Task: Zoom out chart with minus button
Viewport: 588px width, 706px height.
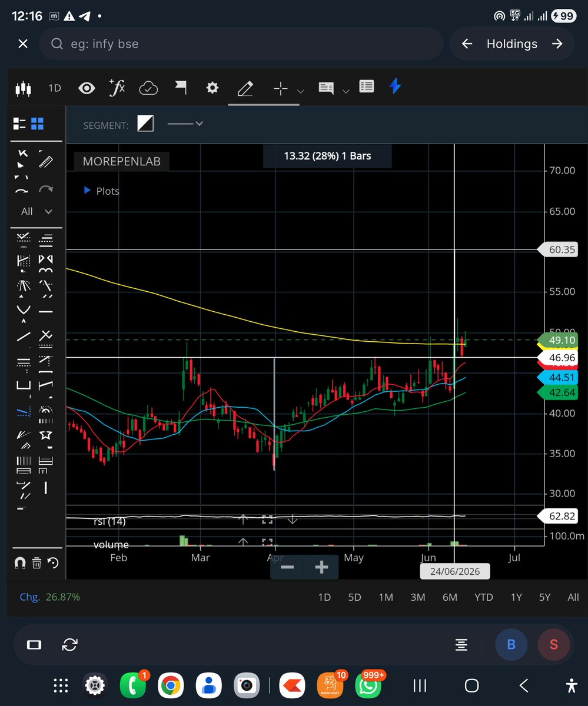Action: pyautogui.click(x=287, y=567)
